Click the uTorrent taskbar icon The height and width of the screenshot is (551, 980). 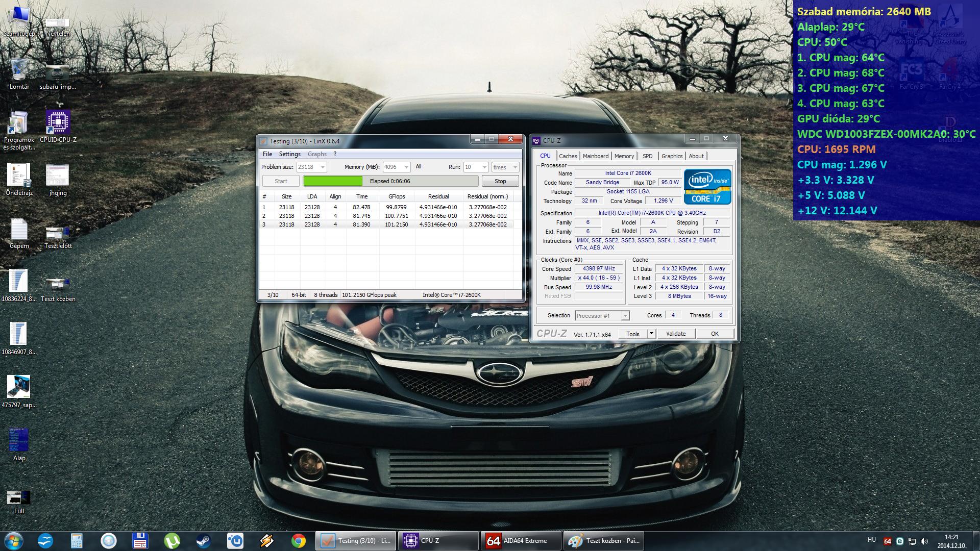(172, 541)
